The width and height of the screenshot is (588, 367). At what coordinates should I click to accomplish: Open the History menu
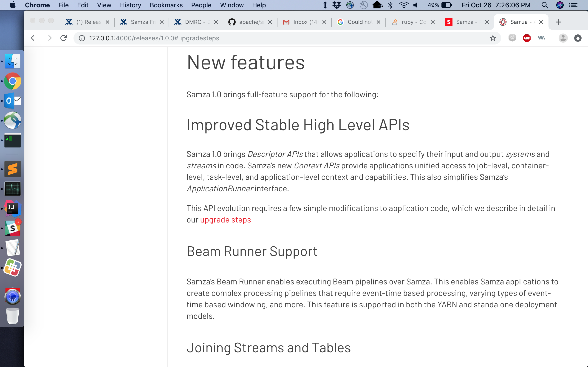click(x=130, y=5)
